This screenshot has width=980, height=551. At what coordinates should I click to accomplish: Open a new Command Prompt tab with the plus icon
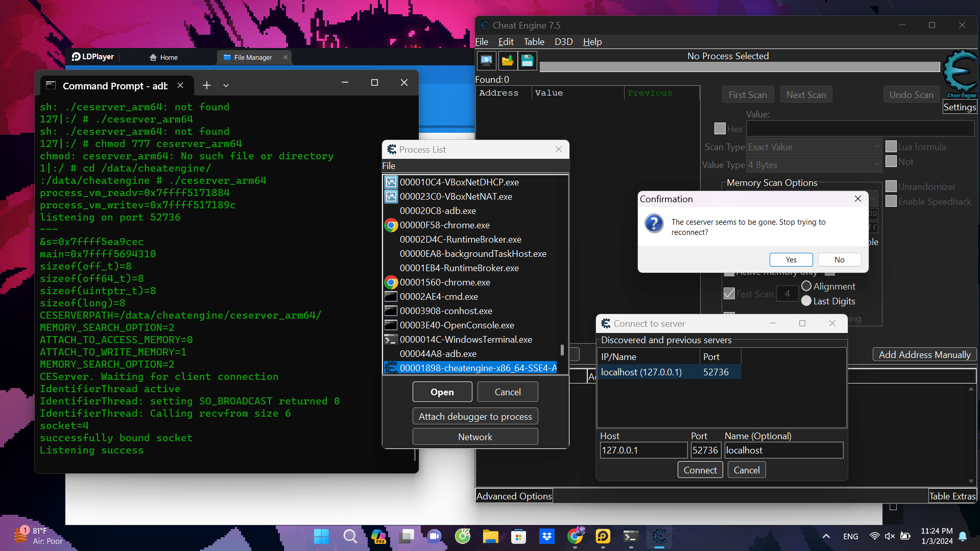[x=206, y=85]
